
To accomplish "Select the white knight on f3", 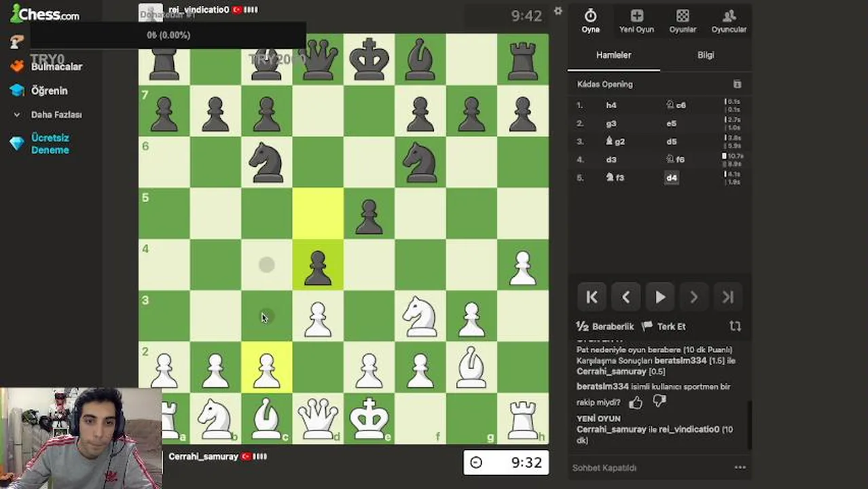I will coord(420,316).
